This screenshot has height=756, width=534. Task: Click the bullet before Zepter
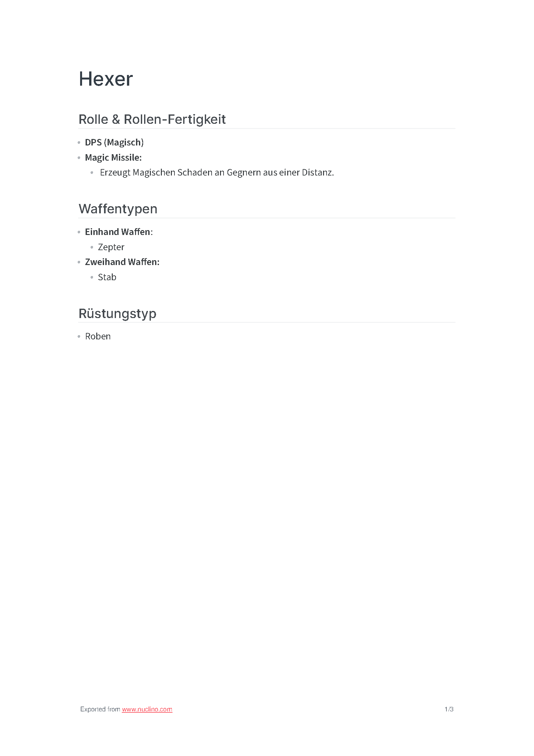[x=92, y=247]
